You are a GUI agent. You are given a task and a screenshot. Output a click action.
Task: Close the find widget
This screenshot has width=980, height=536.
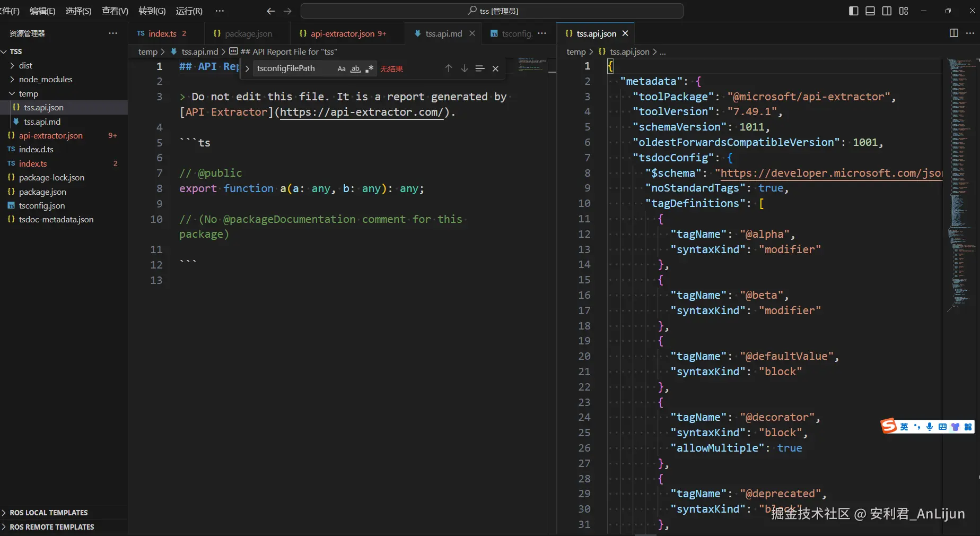(x=495, y=68)
